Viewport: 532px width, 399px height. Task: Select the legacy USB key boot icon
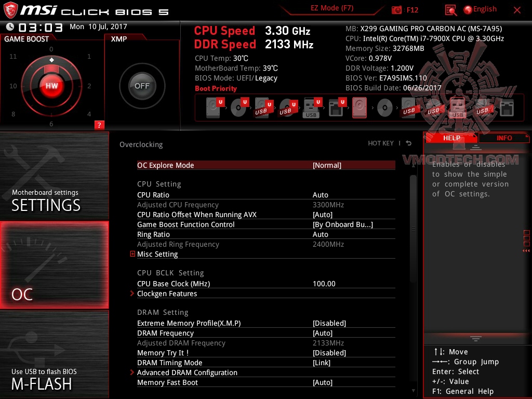457,108
